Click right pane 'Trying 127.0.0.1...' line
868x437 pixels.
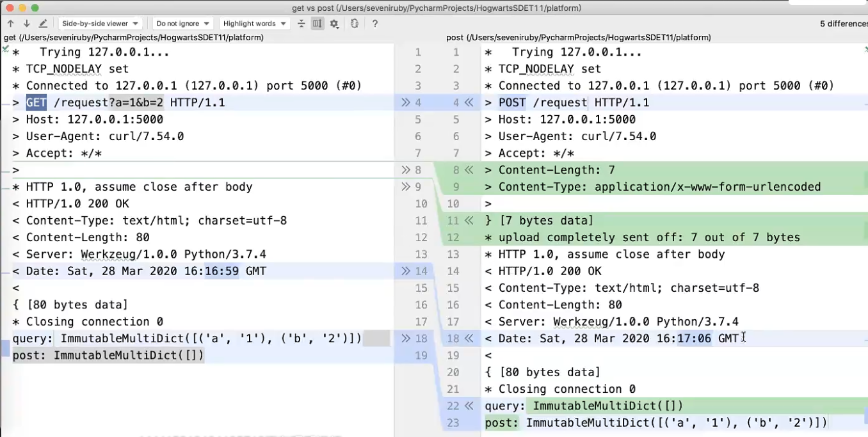[x=563, y=52]
